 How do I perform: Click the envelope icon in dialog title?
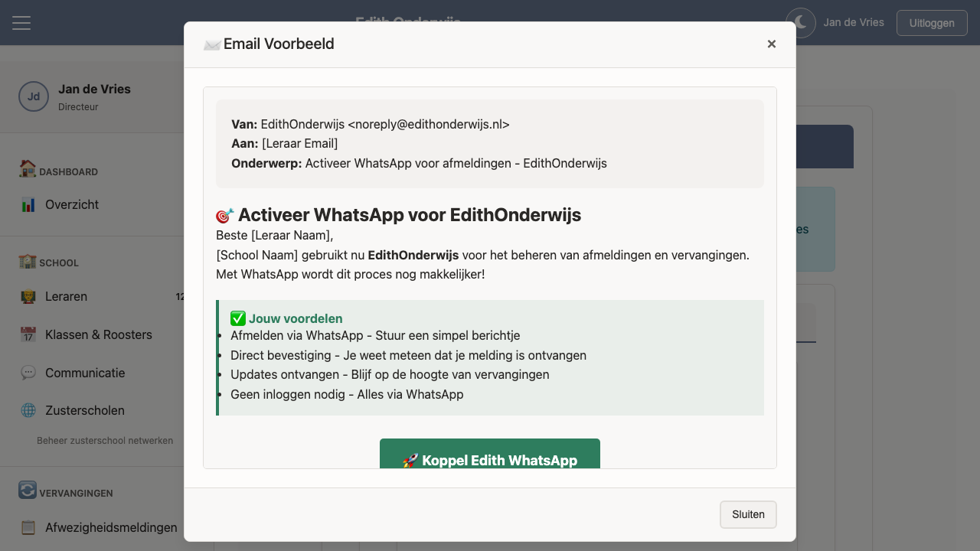coord(212,44)
